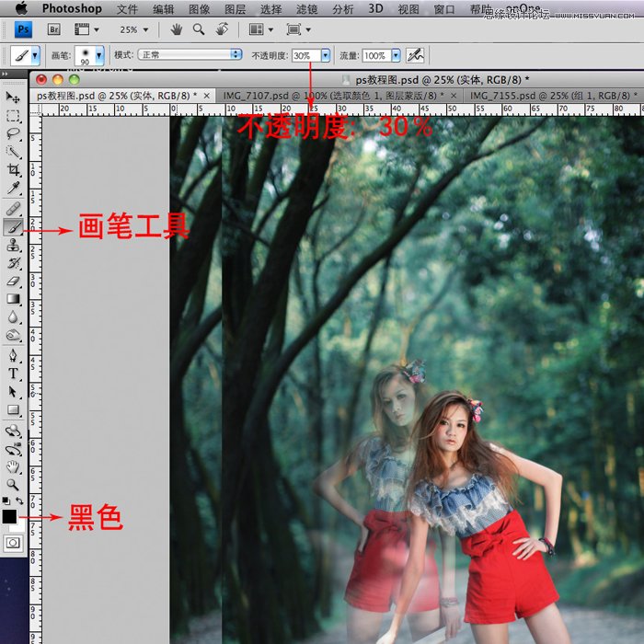Activate the Clone Stamp tool
The height and width of the screenshot is (644, 644).
pos(13,246)
